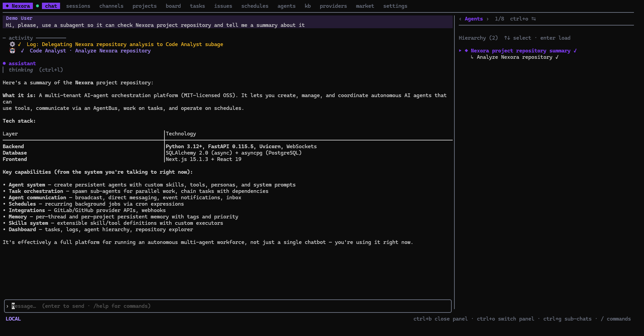Expand Nexora project repository summary node
Image resolution: width=644 pixels, height=336 pixels.
(460, 51)
